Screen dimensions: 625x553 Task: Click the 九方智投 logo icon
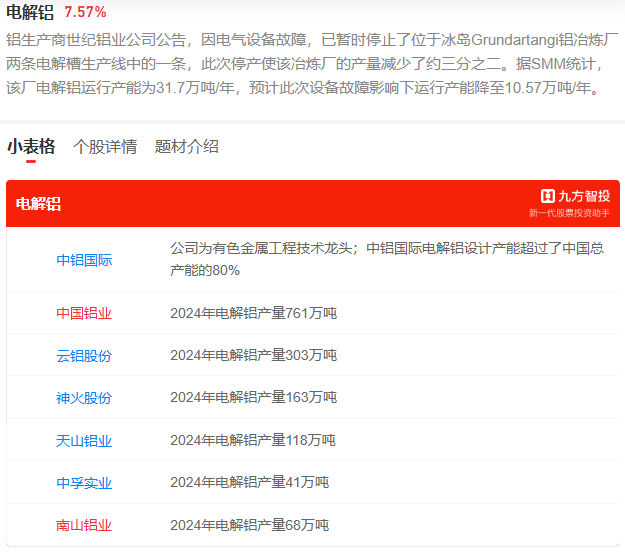pos(548,196)
